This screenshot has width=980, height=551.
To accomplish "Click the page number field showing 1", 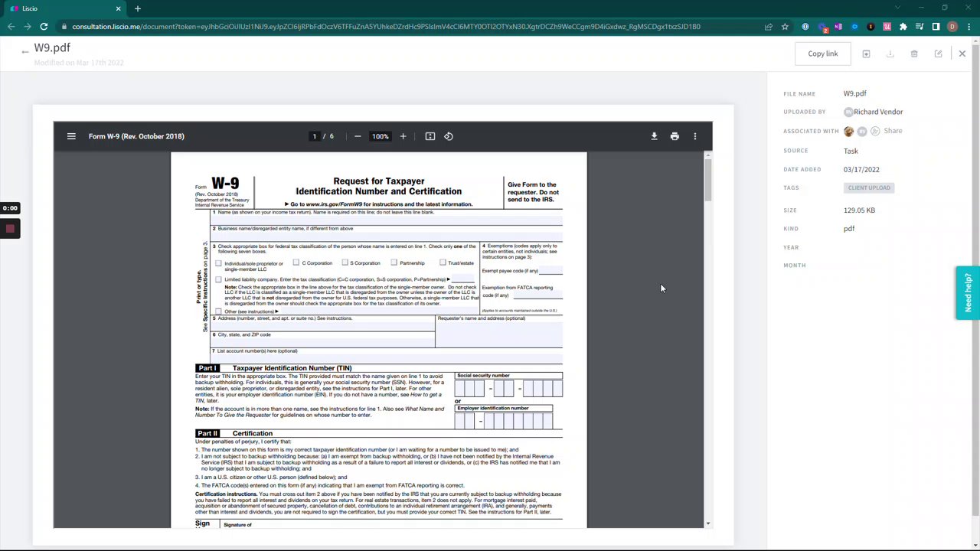I will (314, 136).
